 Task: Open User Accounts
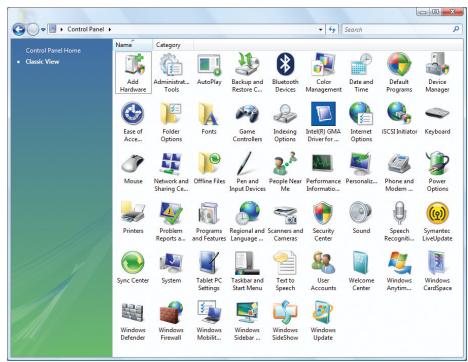coord(323,271)
